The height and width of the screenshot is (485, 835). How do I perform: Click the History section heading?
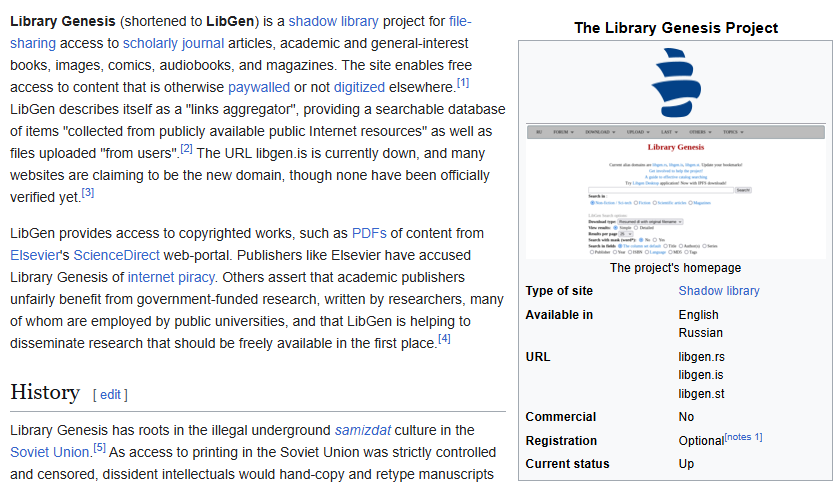pos(45,392)
